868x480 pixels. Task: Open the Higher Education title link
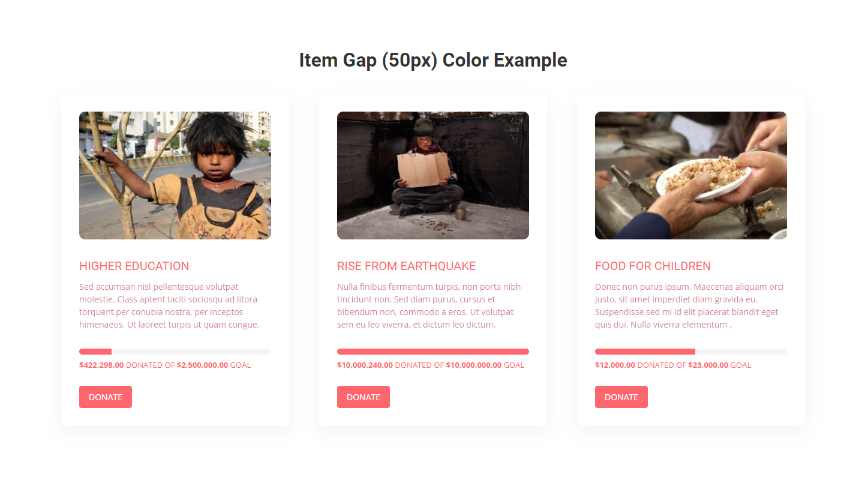(x=134, y=266)
